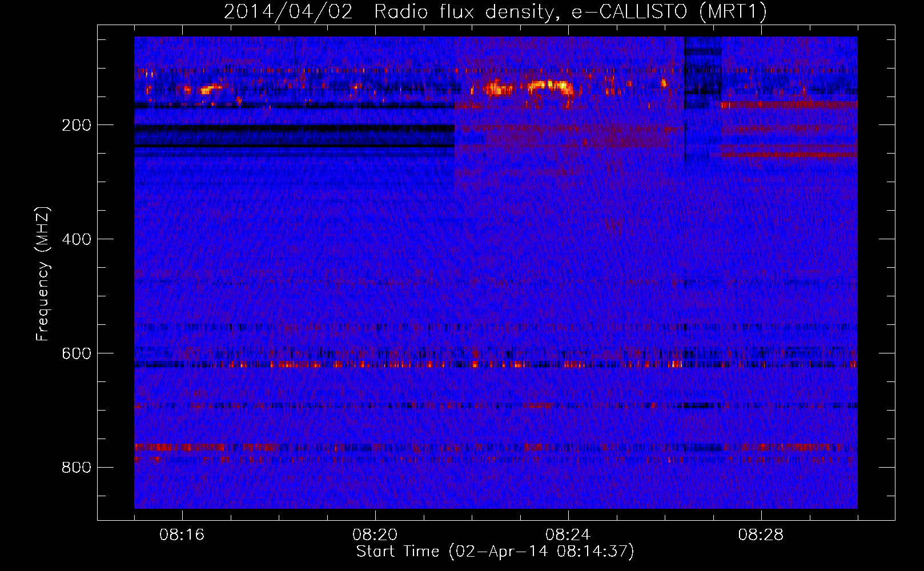The image size is (924, 571).
Task: Click the 08:20 time tick label
Action: (375, 535)
